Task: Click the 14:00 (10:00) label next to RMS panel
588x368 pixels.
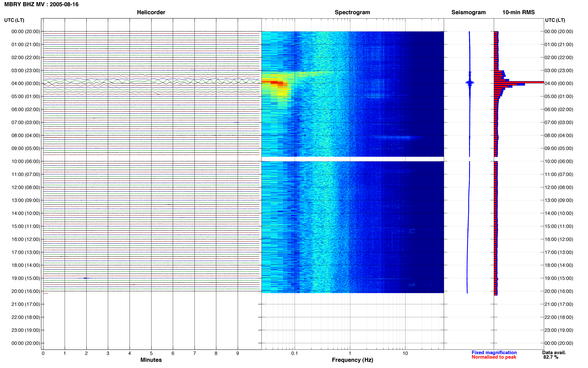Action: coord(559,213)
